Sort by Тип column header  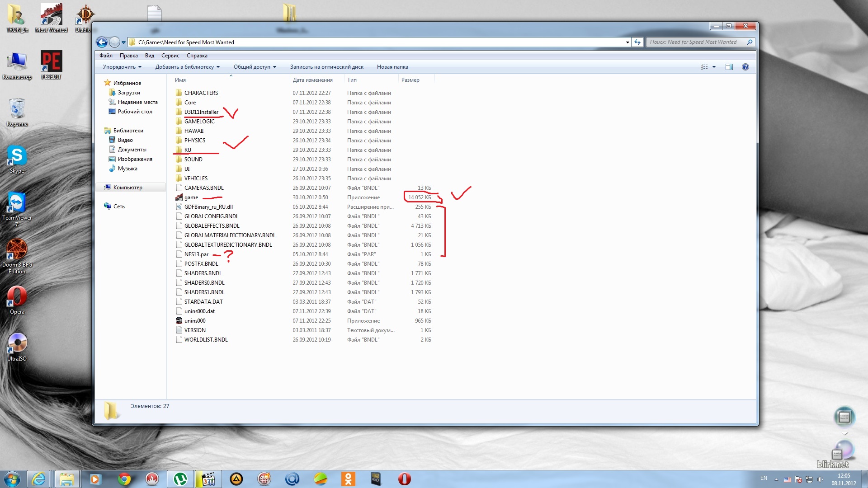click(x=352, y=80)
